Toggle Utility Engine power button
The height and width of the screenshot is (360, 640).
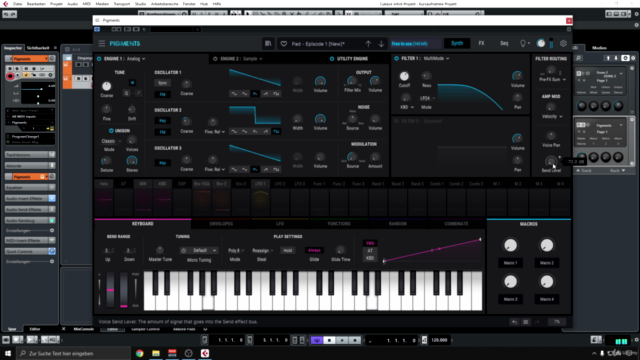point(331,59)
